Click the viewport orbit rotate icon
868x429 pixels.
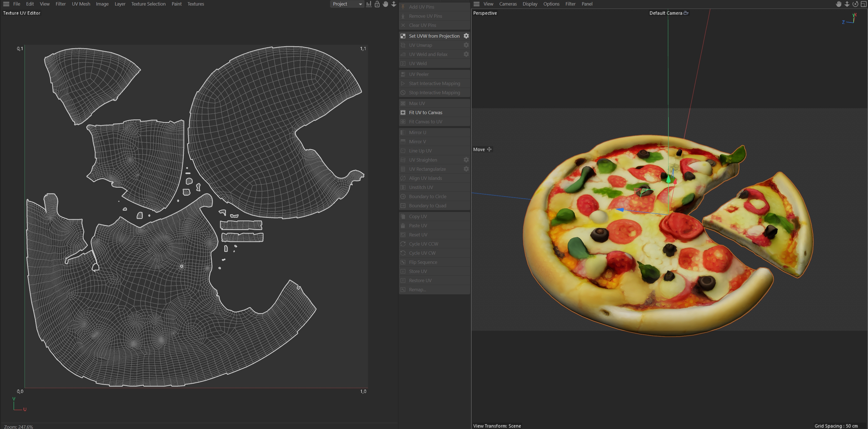click(855, 4)
